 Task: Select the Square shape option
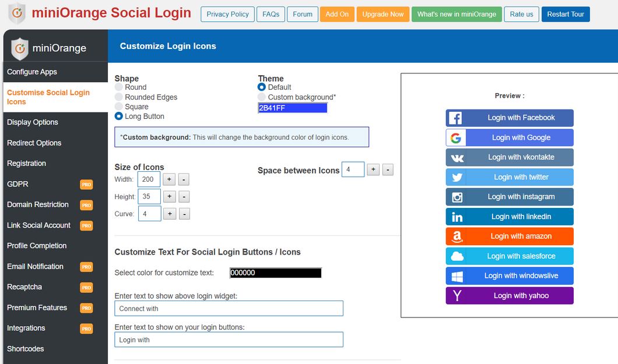click(x=118, y=106)
